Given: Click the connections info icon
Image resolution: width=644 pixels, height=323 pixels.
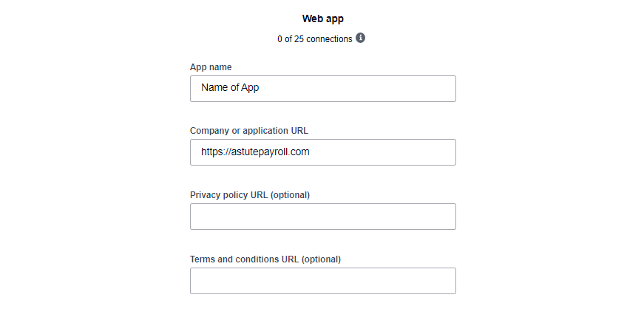Looking at the screenshot, I should (361, 38).
